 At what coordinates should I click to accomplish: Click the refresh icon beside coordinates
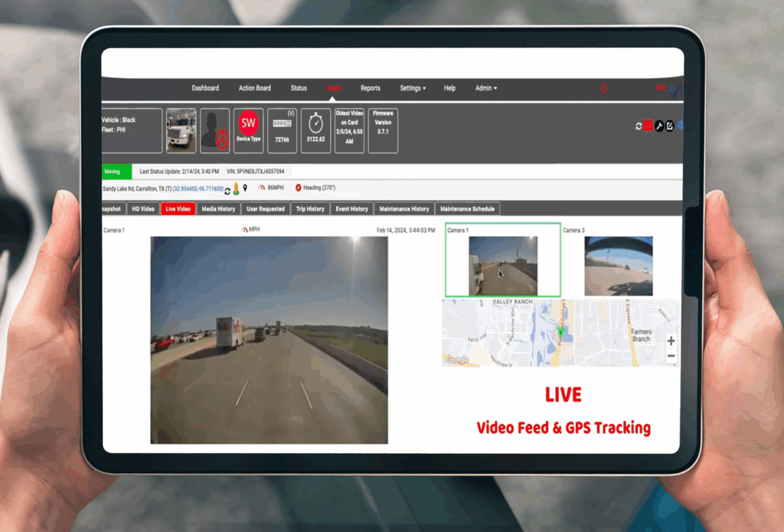[x=227, y=189]
